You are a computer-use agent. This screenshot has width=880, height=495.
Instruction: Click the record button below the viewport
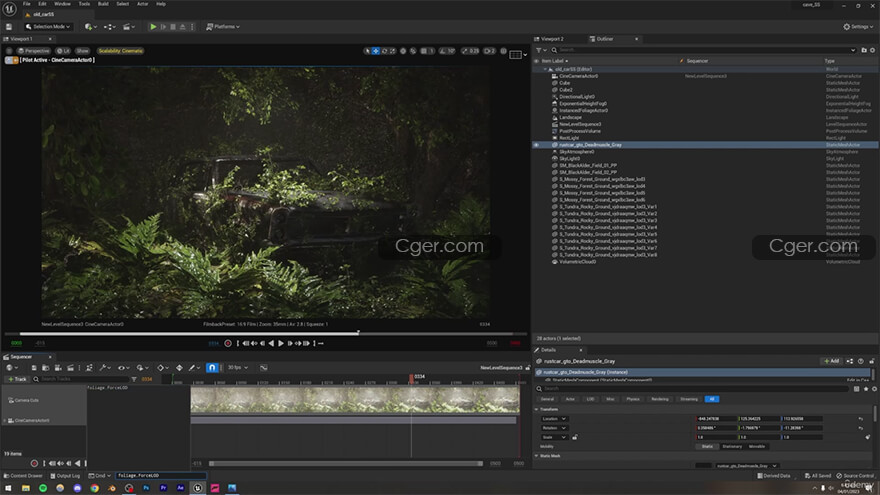tap(228, 343)
